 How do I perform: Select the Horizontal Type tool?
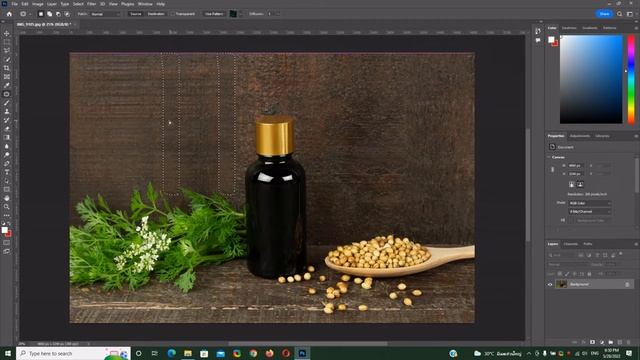(x=7, y=172)
